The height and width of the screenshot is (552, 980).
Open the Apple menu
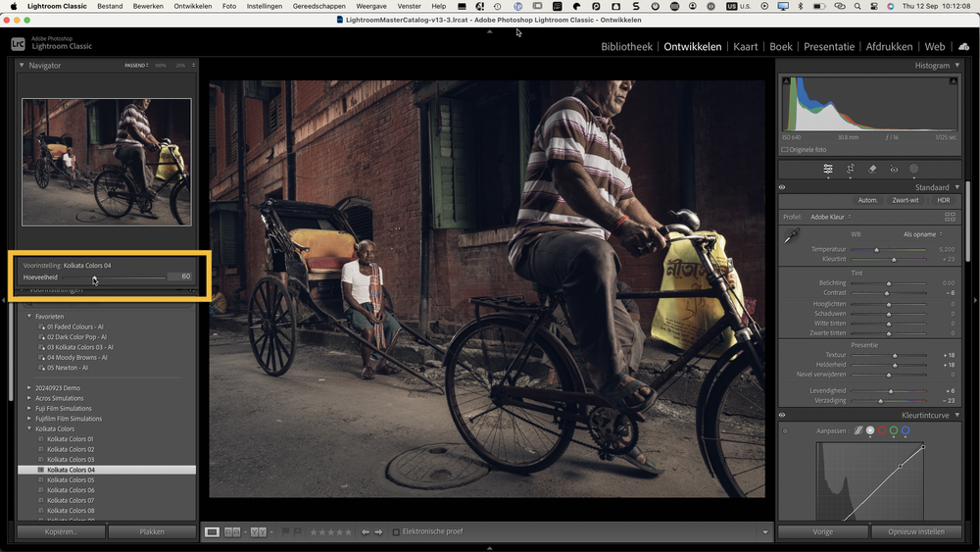coord(13,6)
